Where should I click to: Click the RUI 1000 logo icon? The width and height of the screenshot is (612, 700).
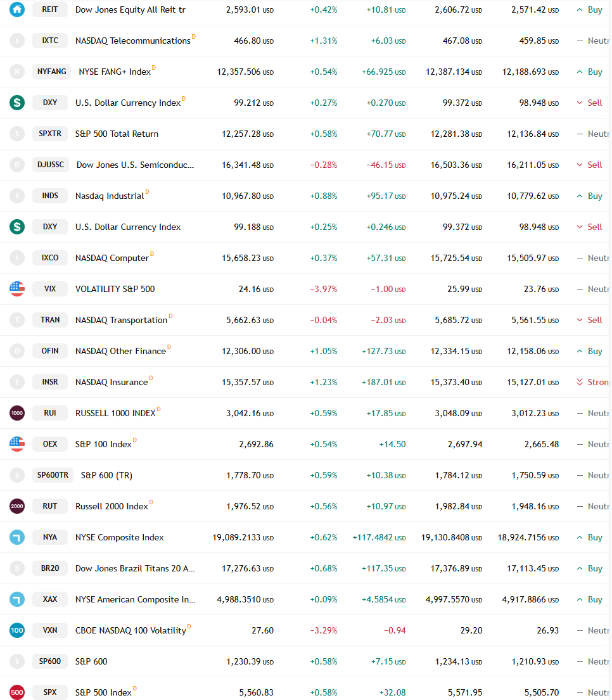(17, 413)
